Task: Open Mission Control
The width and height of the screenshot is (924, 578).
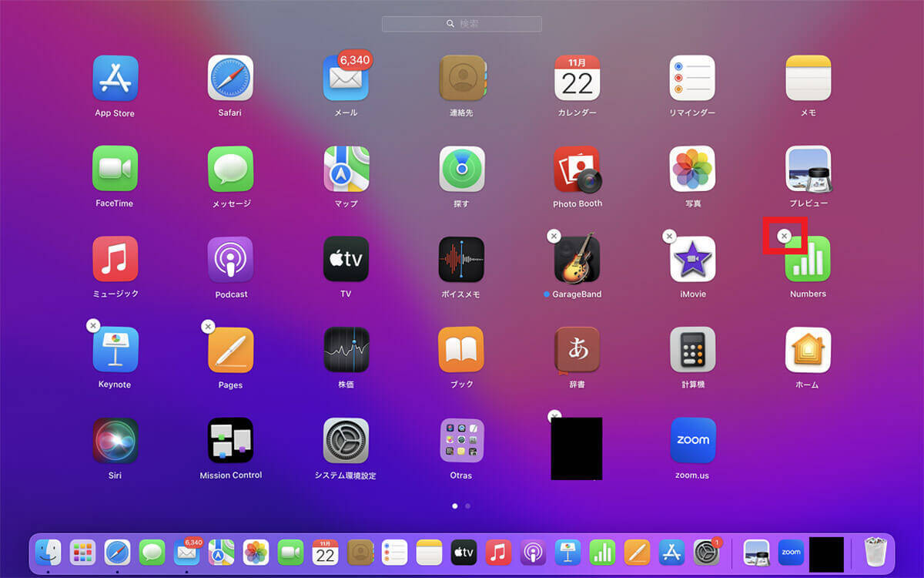Action: 230,441
